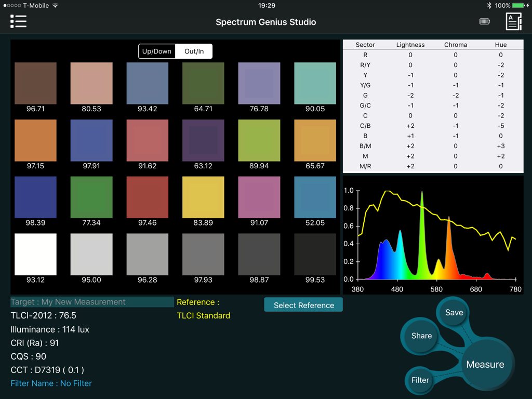The image size is (532, 399).
Task: Click the spectrum graph chart
Action: click(433, 235)
